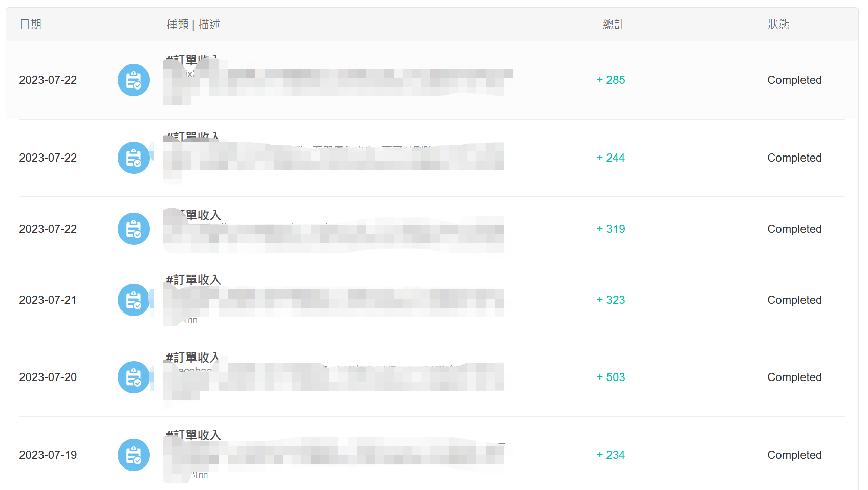This screenshot has height=490, width=868.
Task: Click the Completed status in the 2023-07-19 row
Action: point(794,455)
